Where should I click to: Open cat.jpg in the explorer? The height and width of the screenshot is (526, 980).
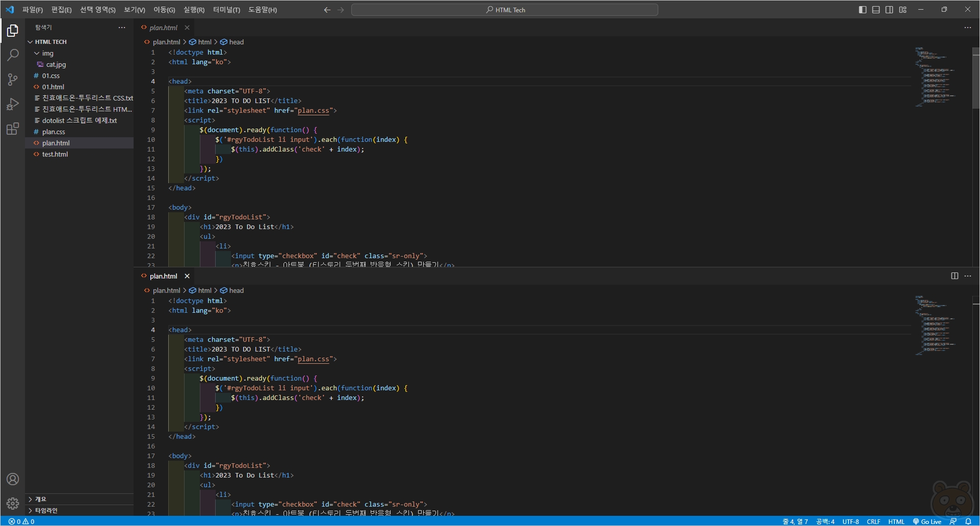(x=80, y=64)
